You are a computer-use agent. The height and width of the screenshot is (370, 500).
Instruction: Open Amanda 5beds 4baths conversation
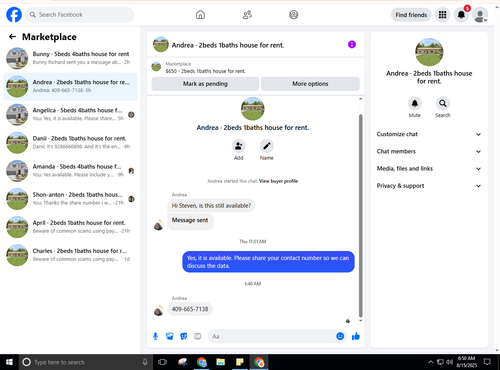point(70,171)
